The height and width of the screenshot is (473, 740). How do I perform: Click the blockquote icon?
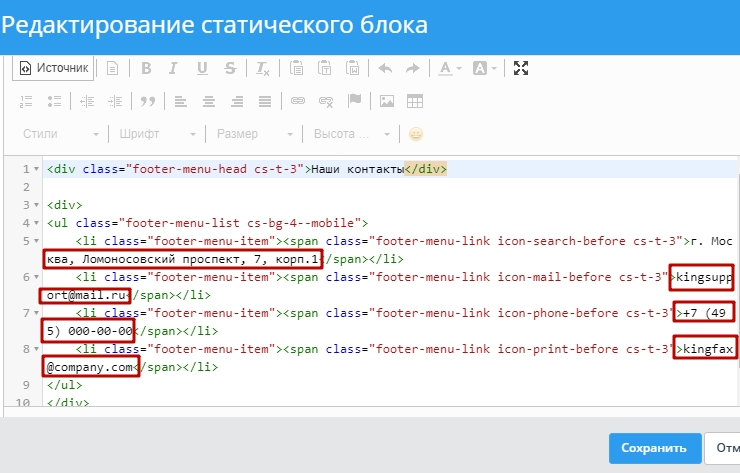click(147, 101)
